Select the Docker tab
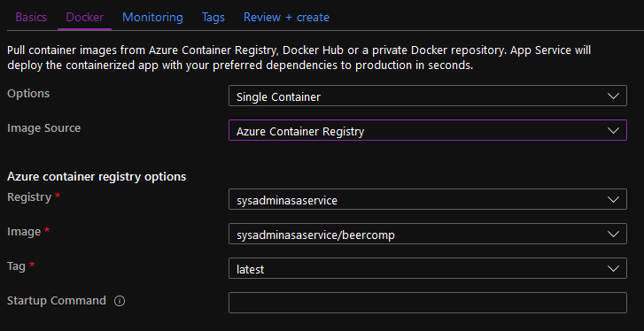Image resolution: width=644 pixels, height=331 pixels. [85, 17]
